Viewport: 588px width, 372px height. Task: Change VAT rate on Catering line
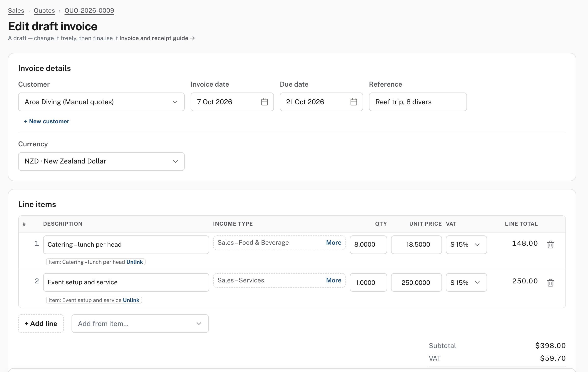click(466, 244)
